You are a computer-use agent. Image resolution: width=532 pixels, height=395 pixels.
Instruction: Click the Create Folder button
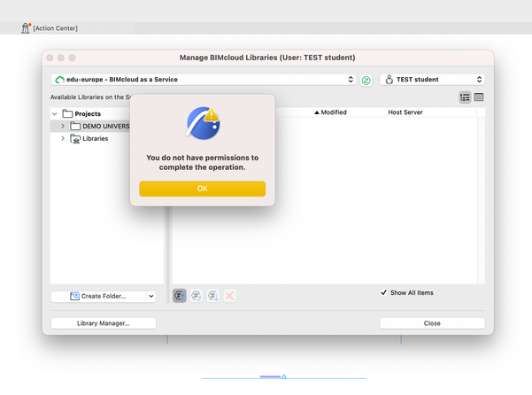click(x=99, y=296)
